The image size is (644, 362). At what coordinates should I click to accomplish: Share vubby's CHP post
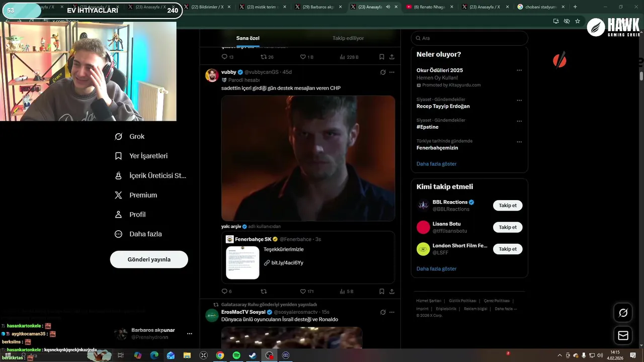coord(392,291)
